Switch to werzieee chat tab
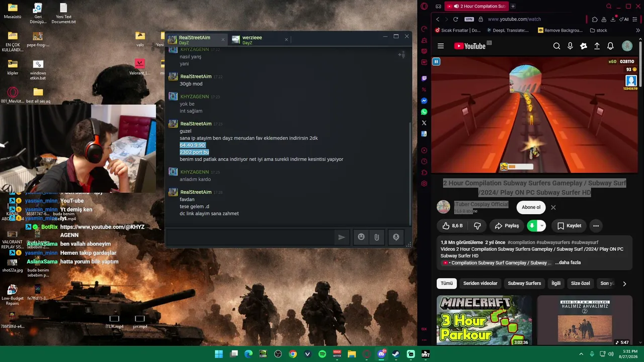 pos(261,39)
